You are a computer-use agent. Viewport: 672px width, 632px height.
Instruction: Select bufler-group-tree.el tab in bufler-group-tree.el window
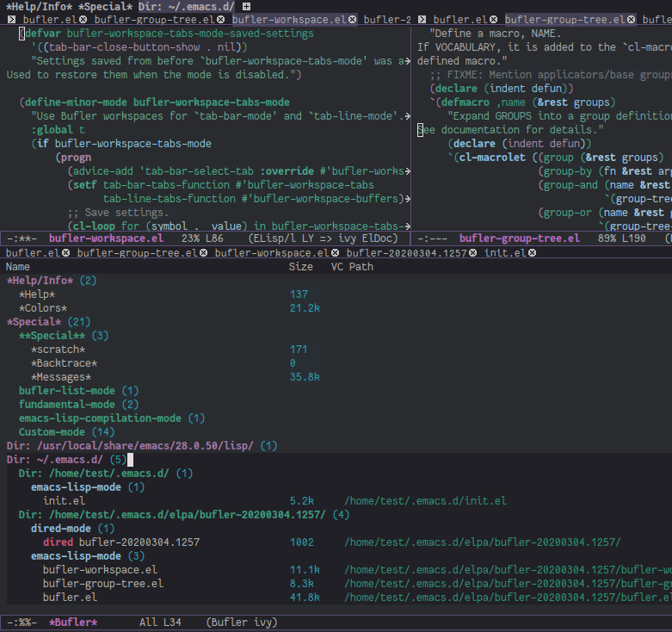click(x=564, y=20)
